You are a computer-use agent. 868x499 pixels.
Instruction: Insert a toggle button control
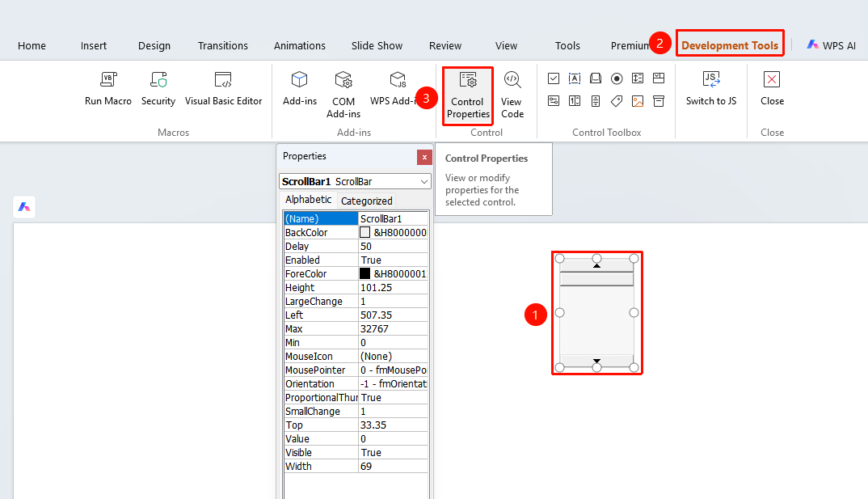pyautogui.click(x=554, y=101)
